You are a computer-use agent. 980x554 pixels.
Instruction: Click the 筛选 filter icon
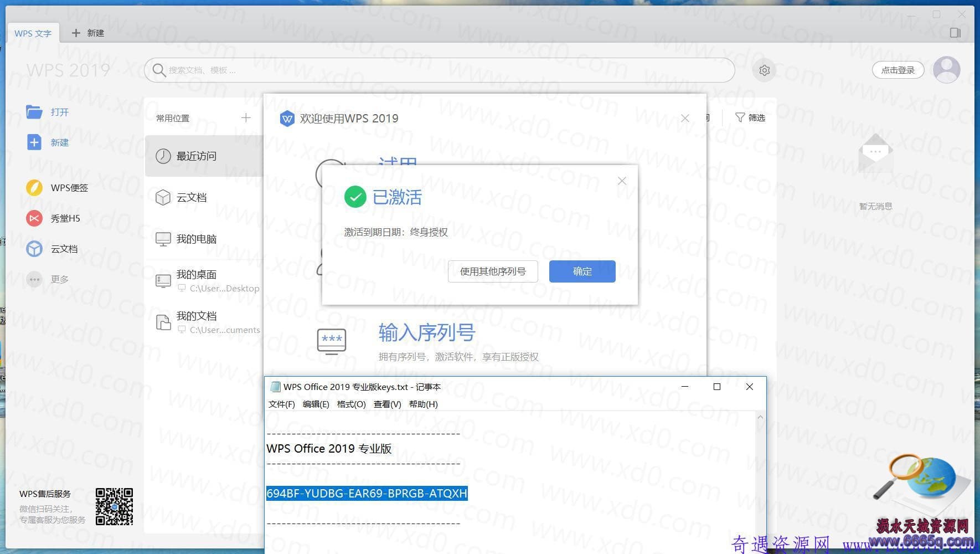click(x=740, y=117)
